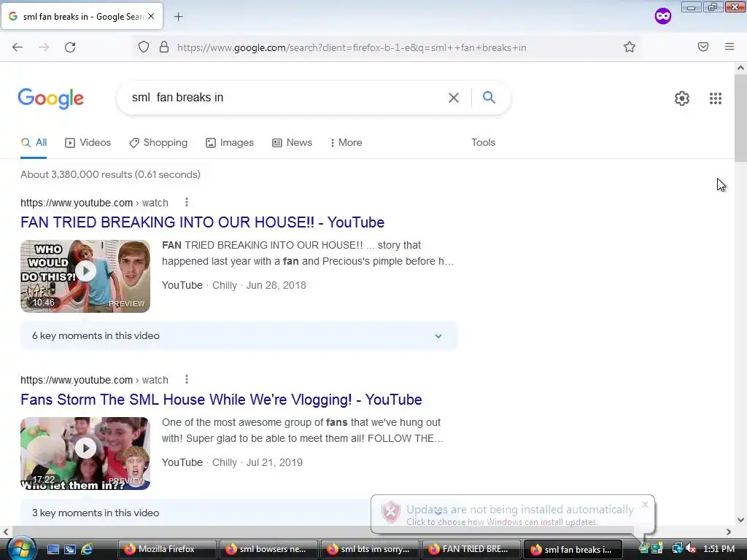Click the blue magnifier search button
This screenshot has height=560, width=747.
[489, 98]
